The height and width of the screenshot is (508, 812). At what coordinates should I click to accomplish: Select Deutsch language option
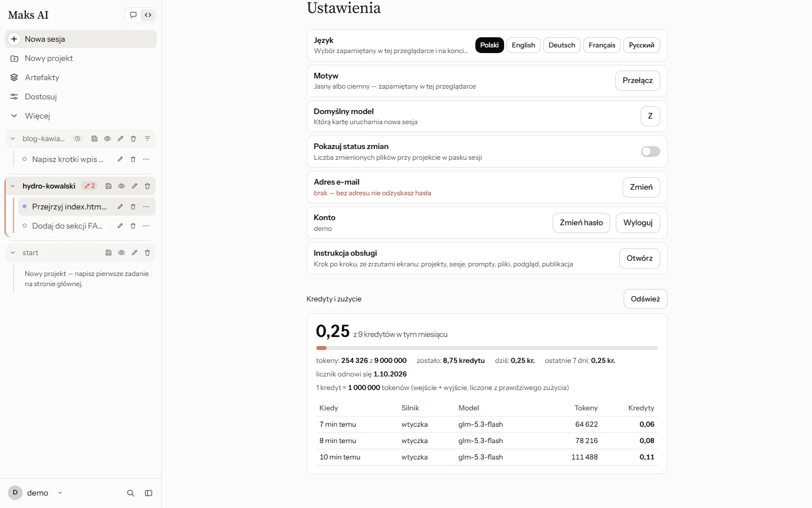click(562, 45)
